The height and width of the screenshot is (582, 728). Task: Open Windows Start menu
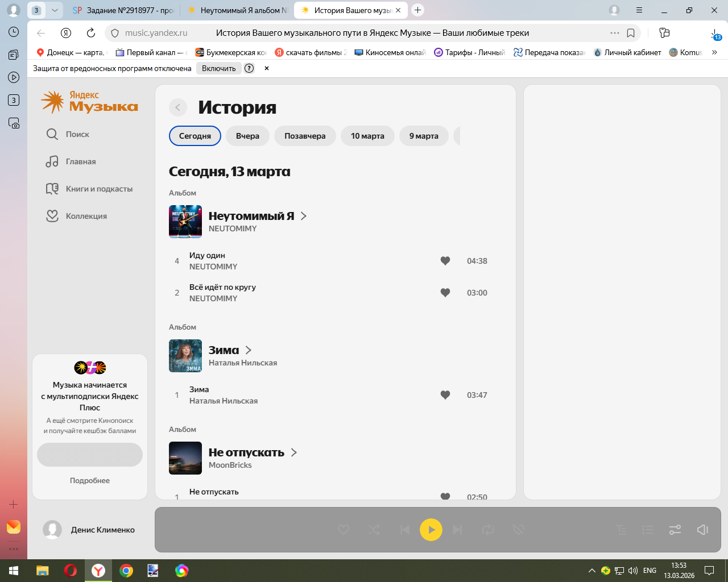[x=14, y=571]
